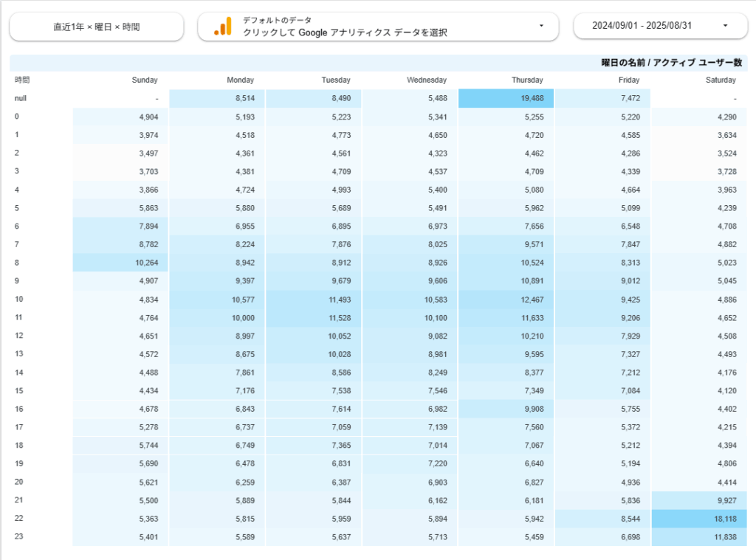The image size is (756, 560).
Task: Select the null row label
Action: [x=21, y=98]
